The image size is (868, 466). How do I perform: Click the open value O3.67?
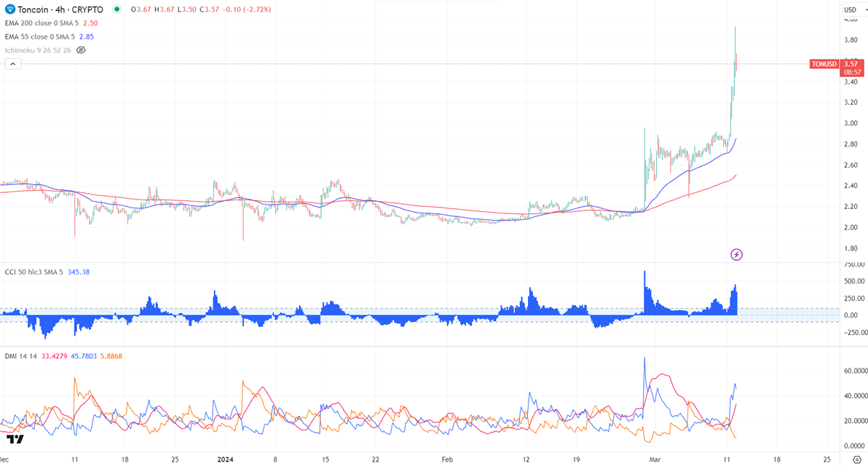point(141,9)
